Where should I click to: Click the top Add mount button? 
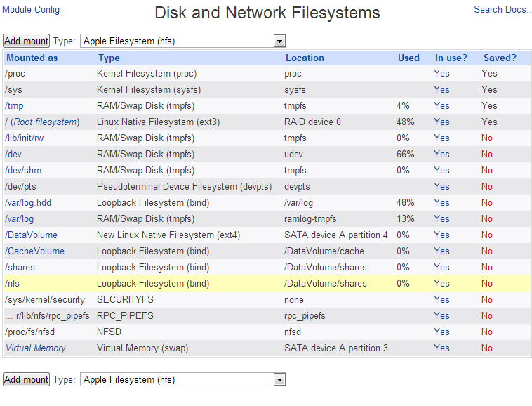[x=27, y=41]
